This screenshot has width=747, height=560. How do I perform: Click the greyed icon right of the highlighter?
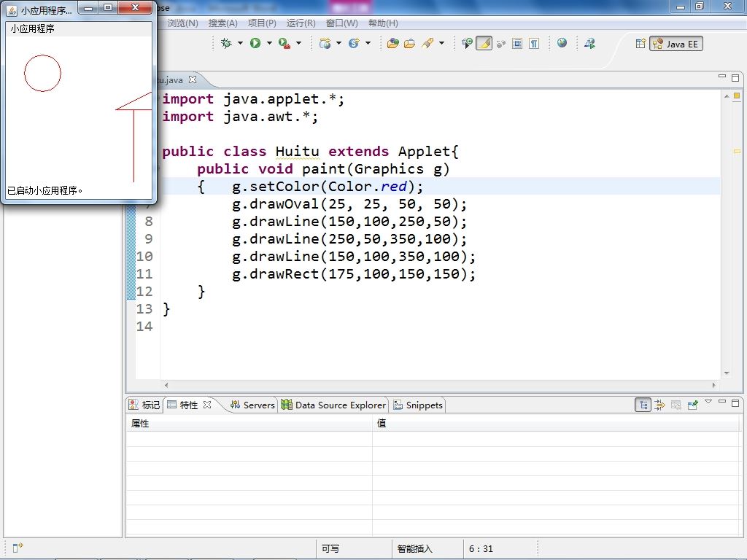click(x=500, y=44)
